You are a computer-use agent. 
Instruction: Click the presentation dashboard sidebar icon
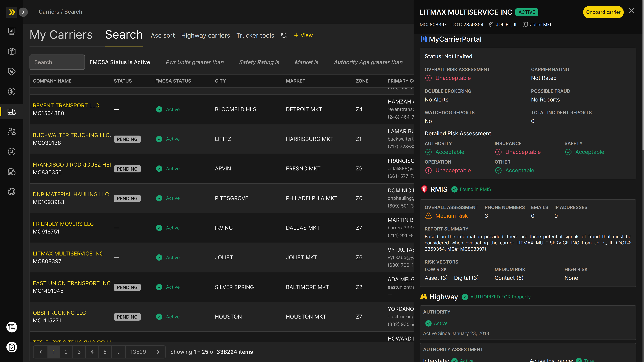click(12, 31)
